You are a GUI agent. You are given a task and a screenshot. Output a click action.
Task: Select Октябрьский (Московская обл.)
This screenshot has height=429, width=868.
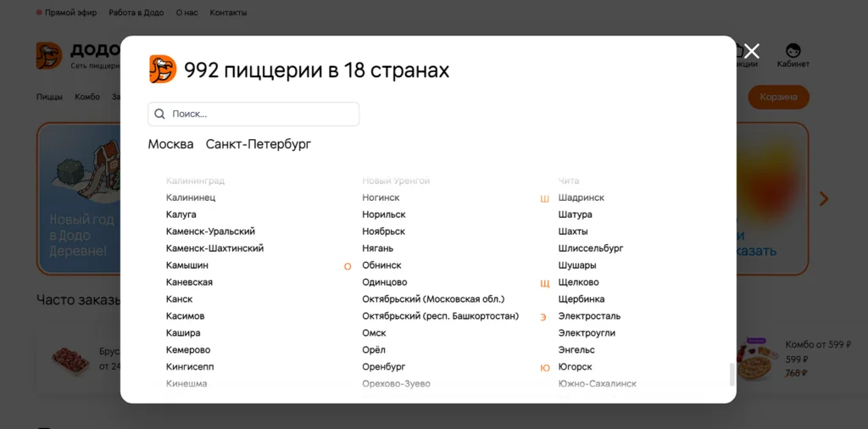pos(433,299)
